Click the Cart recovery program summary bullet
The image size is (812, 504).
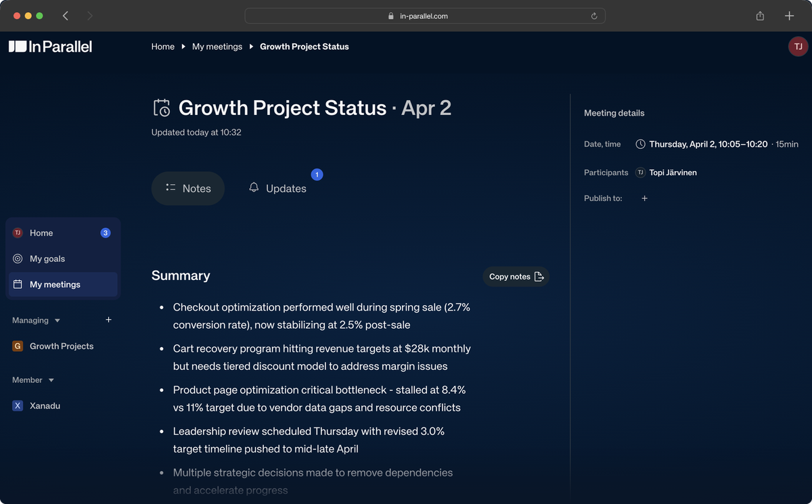[322, 357]
